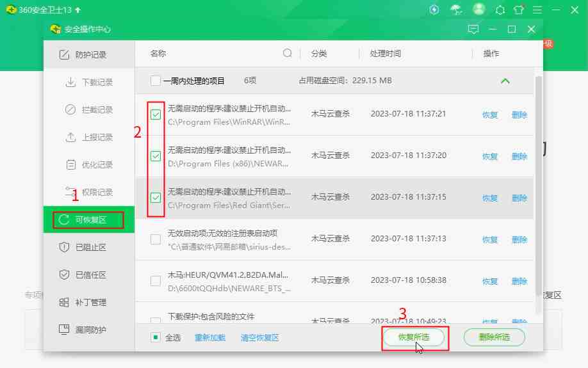Click the 删除所选 button
The height and width of the screenshot is (368, 588).
point(494,337)
